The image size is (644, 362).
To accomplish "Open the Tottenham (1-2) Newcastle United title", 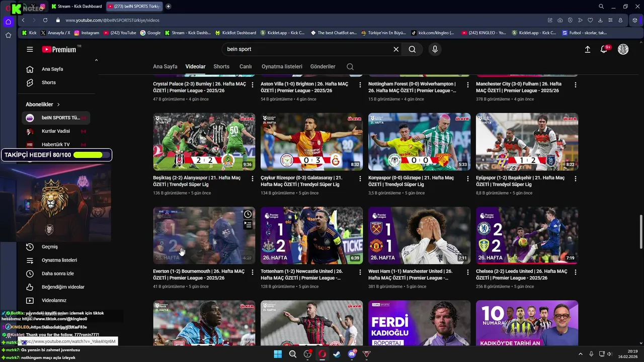I will [x=302, y=275].
